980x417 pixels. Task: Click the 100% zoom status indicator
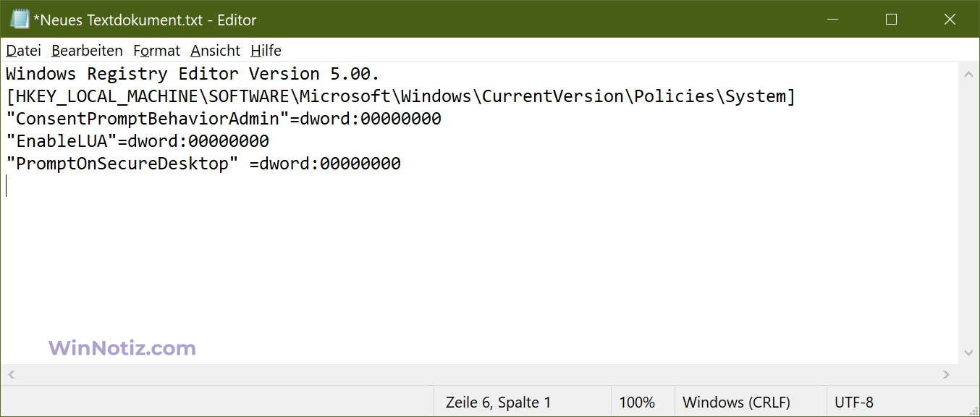click(x=637, y=403)
